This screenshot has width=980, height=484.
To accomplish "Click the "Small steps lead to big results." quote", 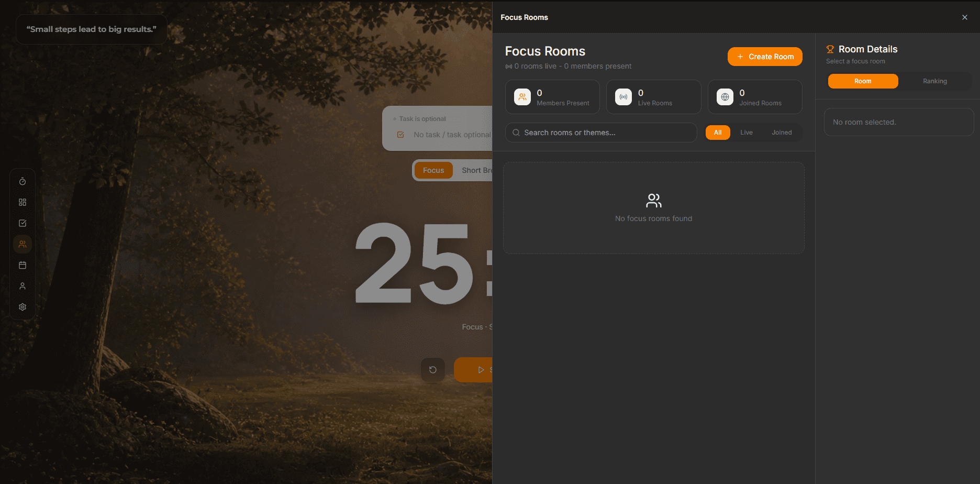I will (x=92, y=29).
